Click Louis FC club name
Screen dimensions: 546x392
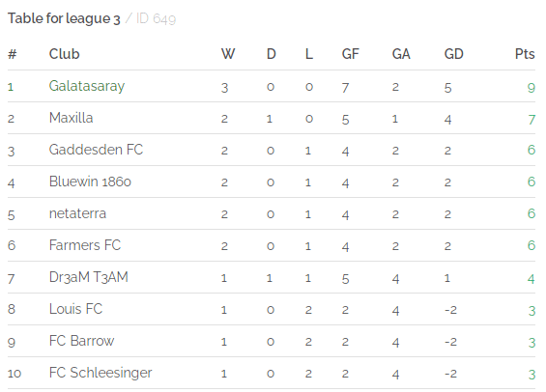[76, 309]
